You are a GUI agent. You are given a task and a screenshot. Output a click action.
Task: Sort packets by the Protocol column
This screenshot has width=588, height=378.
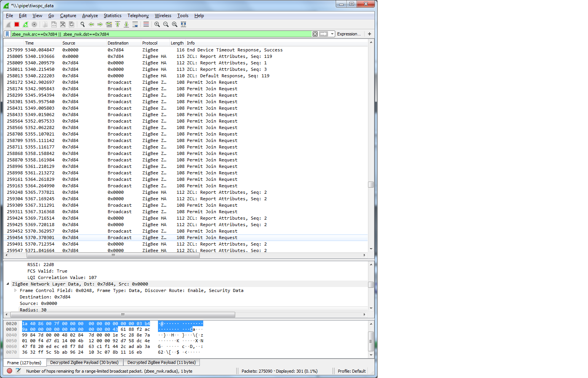point(156,43)
